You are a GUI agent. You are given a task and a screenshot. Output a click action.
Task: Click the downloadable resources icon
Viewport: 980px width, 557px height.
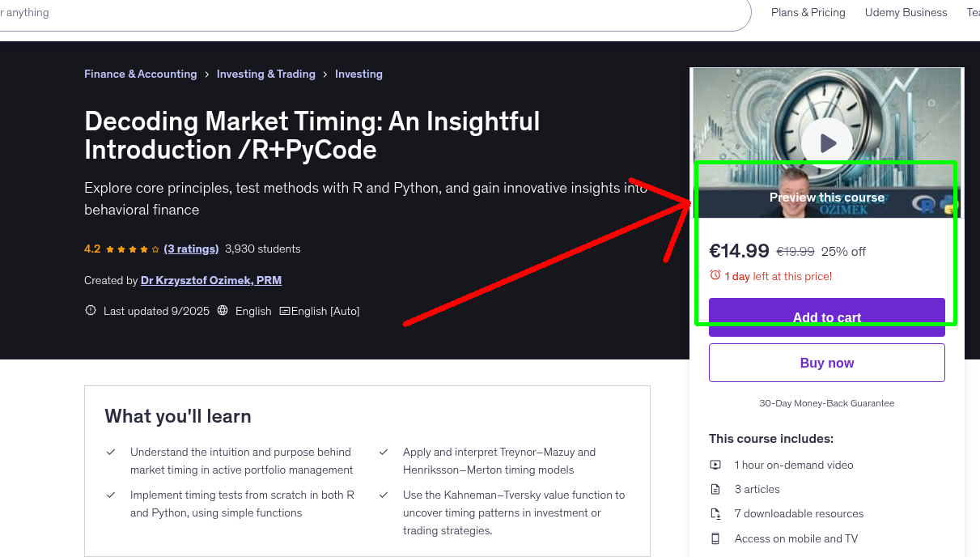[715, 513]
